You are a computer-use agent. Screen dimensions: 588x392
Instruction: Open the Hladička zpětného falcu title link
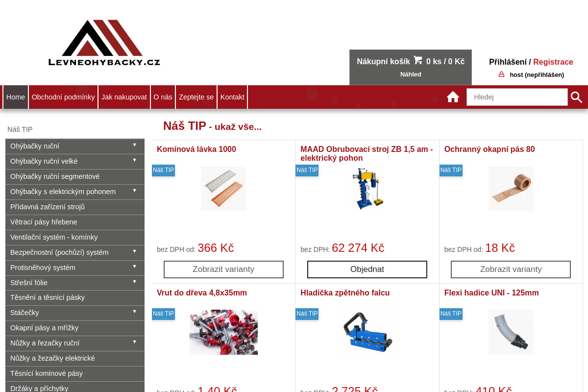tap(345, 293)
